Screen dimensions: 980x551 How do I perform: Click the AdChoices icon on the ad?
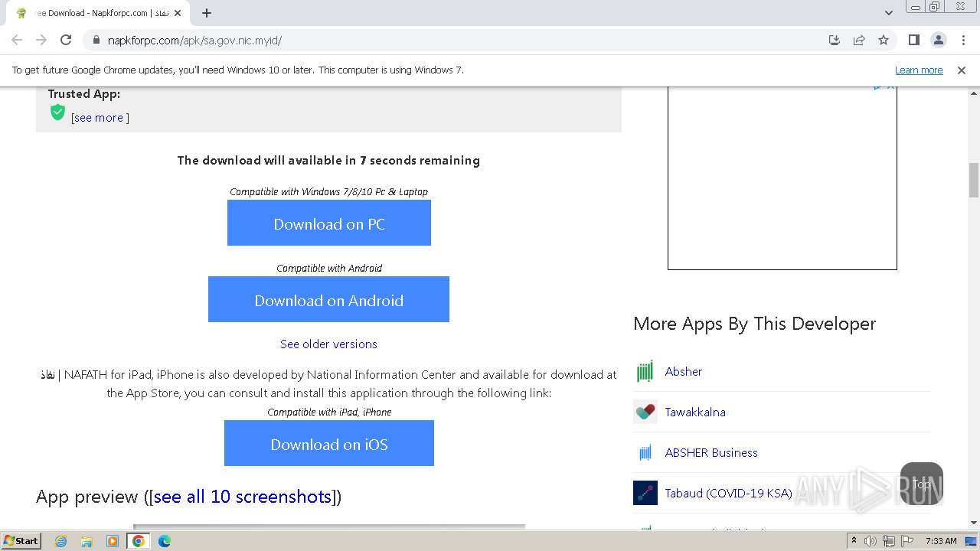[879, 86]
